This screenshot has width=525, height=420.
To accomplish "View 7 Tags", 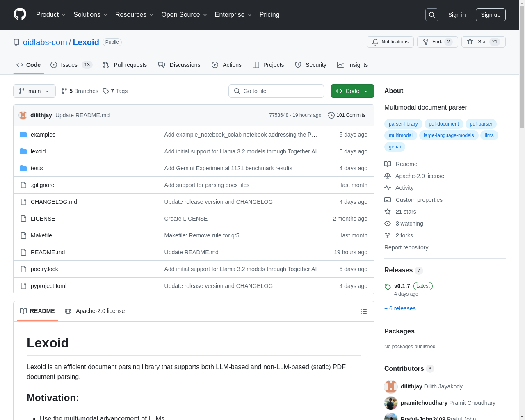I will (x=115, y=91).
